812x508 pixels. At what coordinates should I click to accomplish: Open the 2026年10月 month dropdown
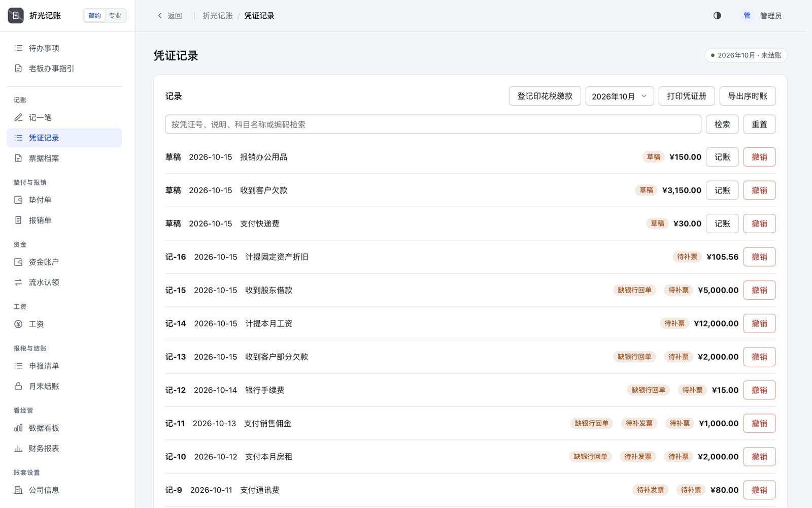(x=620, y=96)
